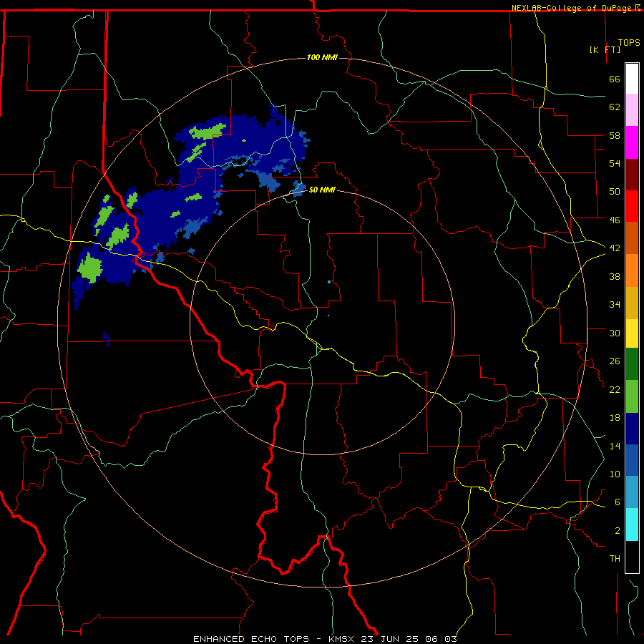This screenshot has width=644, height=644.
Task: Click the '50 NMI' range ring label
Action: tap(322, 190)
